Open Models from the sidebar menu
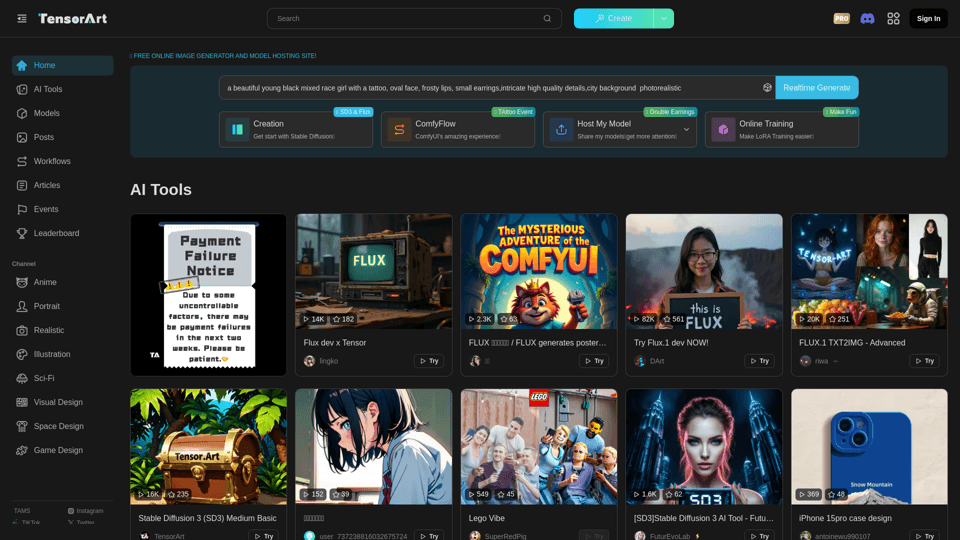960x540 pixels. click(62, 113)
